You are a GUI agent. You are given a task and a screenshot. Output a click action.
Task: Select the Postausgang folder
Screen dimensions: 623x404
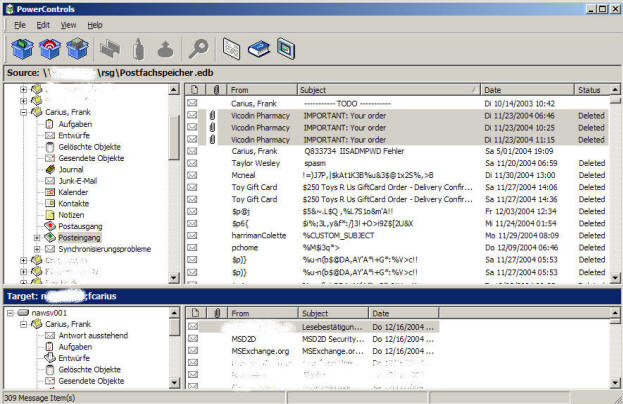click(80, 226)
